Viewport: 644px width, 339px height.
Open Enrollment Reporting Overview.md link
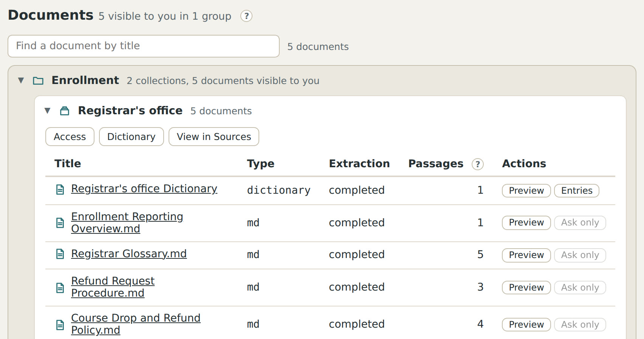pos(127,222)
